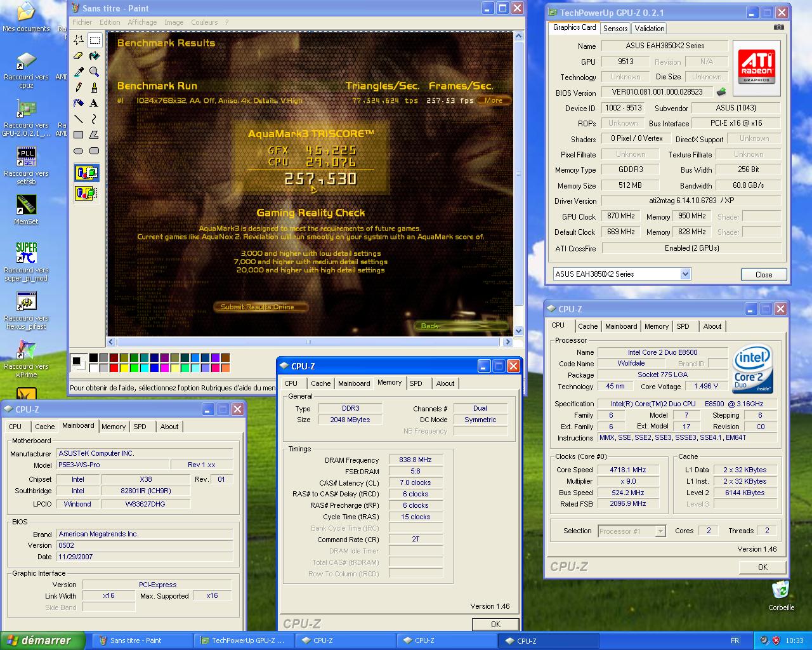
Task: Open the About tab in mainboard CPU-Z window
Action: 169,427
